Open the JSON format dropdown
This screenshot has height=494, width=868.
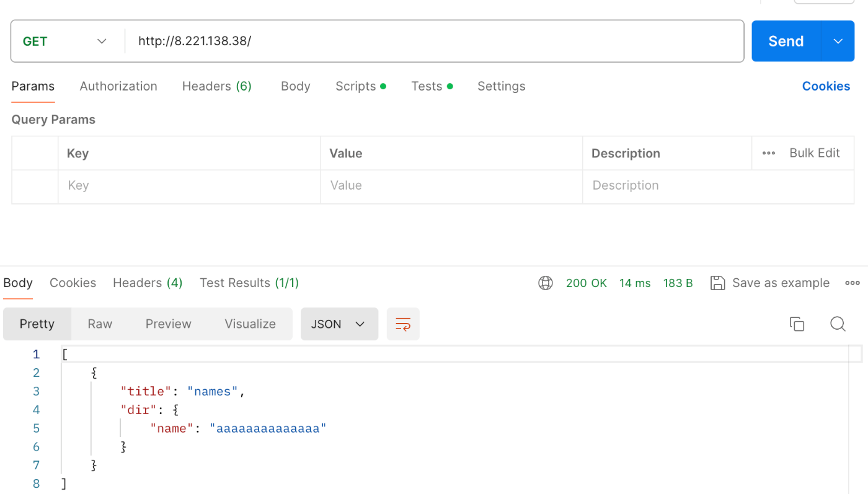pyautogui.click(x=339, y=324)
